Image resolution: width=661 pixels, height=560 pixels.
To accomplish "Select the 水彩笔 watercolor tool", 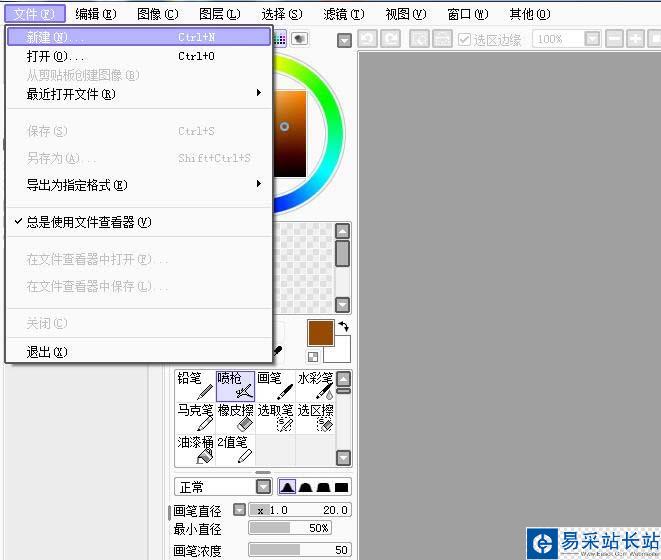I will (315, 386).
